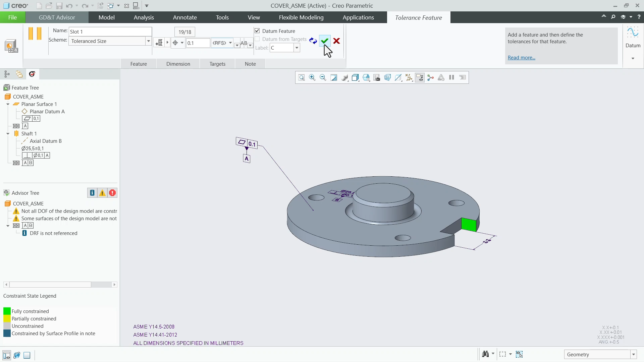Click the Find binoculars icon in status bar
Image resolution: width=644 pixels, height=362 pixels.
(x=485, y=354)
